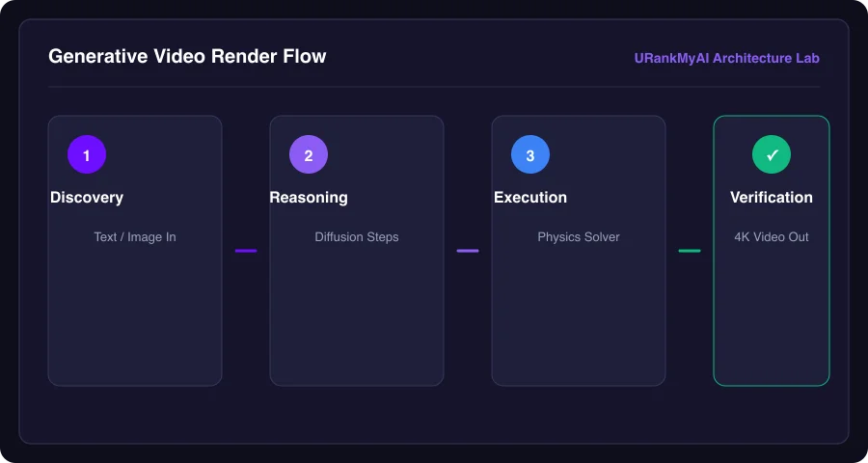Select the Discovery heading
This screenshot has height=463, width=868.
tap(87, 198)
